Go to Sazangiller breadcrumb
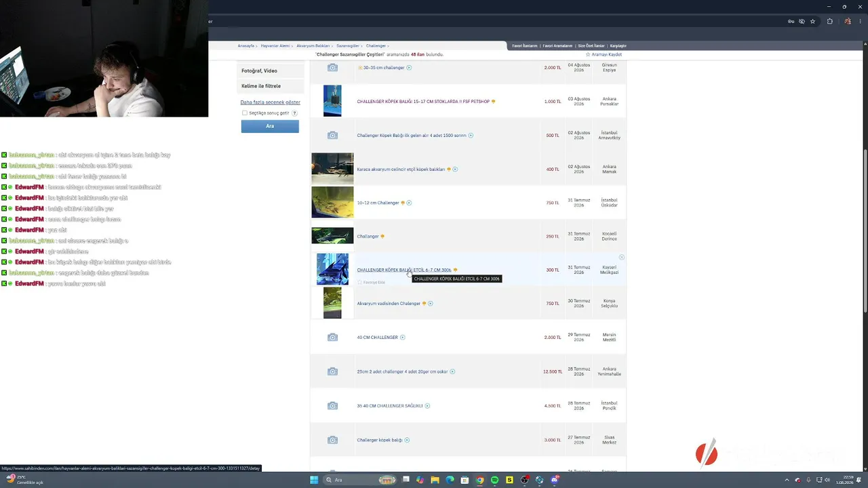 [x=348, y=46]
